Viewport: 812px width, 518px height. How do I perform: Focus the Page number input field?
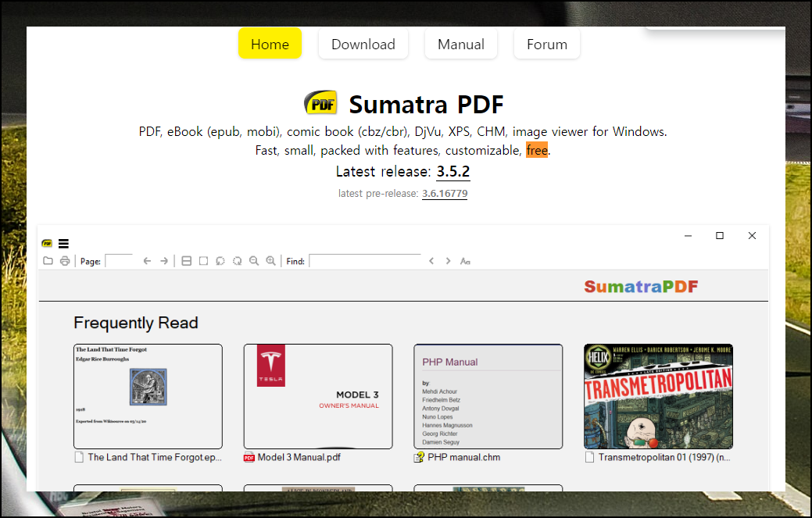click(x=119, y=261)
